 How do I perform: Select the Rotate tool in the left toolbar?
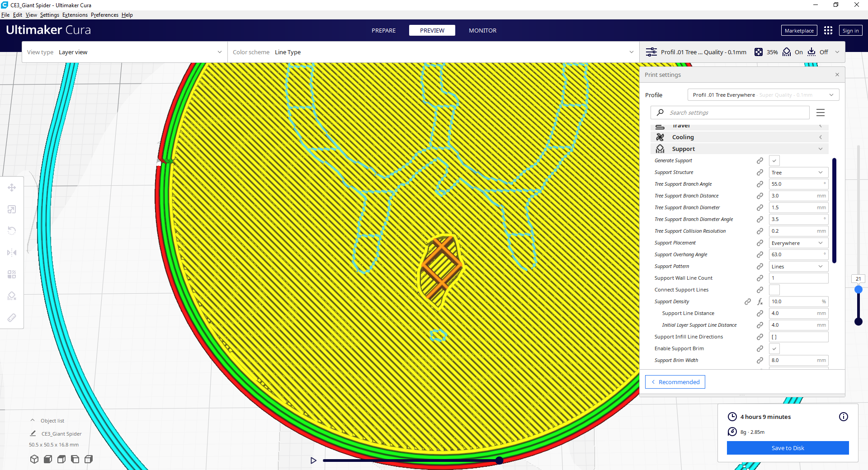[x=12, y=231]
